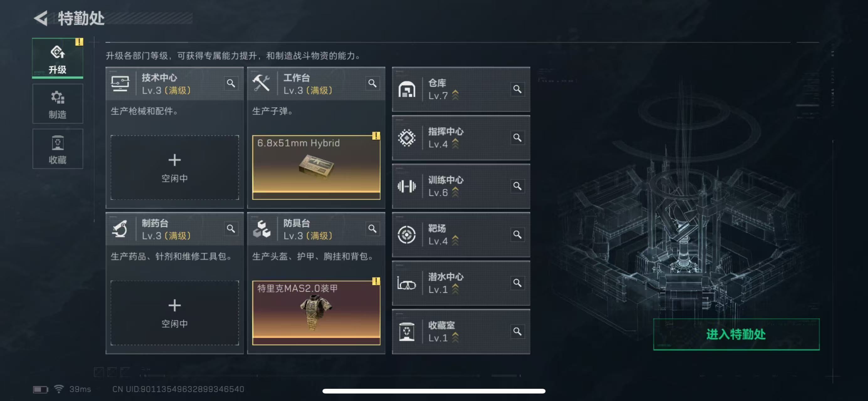Image resolution: width=868 pixels, height=401 pixels.
Task: Switch to the 制造 tab
Action: tap(58, 104)
